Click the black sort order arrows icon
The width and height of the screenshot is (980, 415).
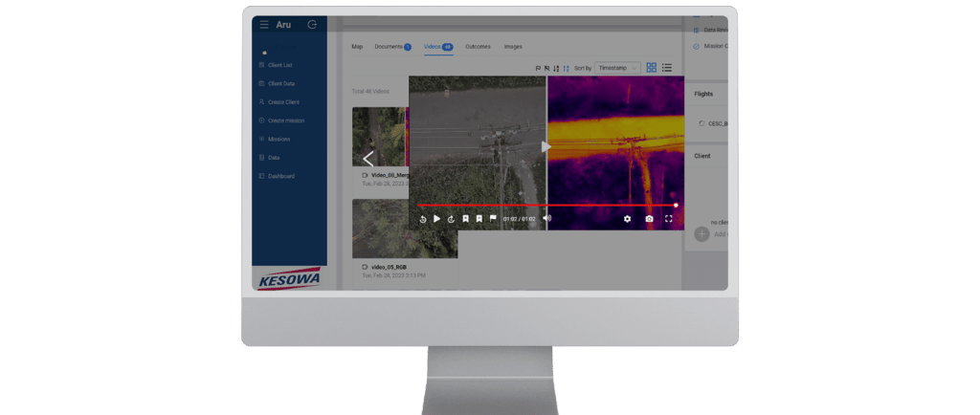[556, 68]
